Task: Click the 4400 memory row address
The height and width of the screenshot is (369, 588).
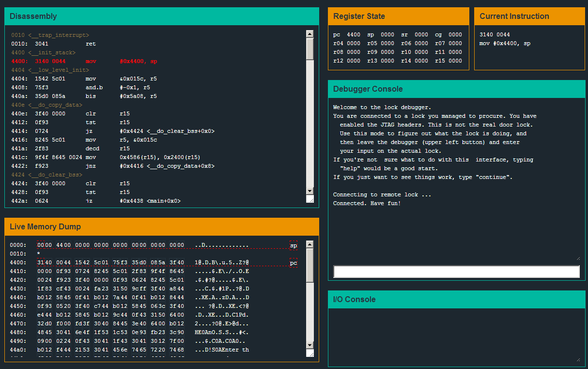Action: point(17,263)
